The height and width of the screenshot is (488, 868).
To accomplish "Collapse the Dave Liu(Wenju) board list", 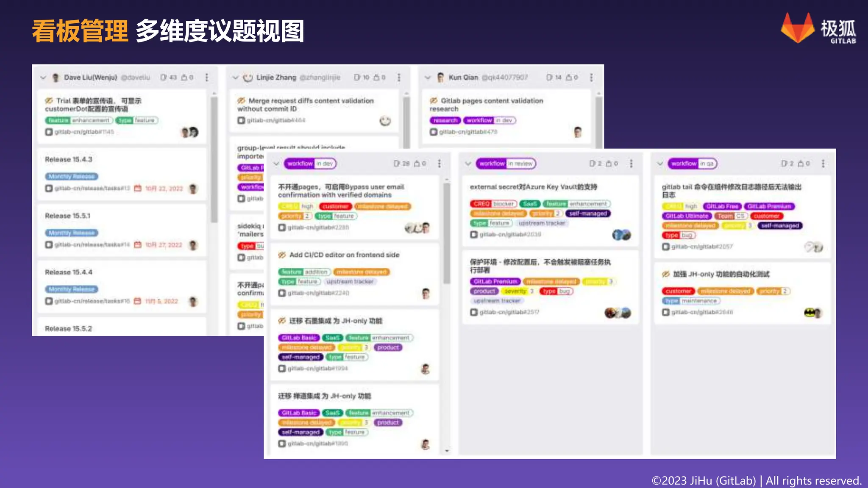I will pyautogui.click(x=43, y=78).
